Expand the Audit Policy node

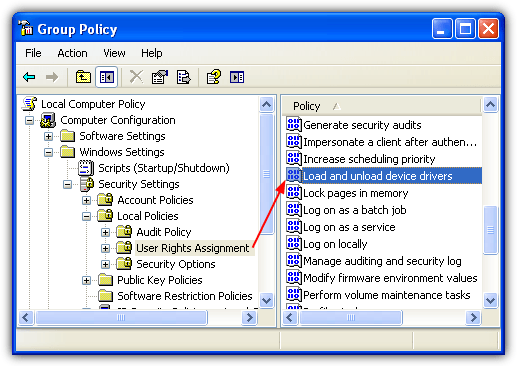[105, 232]
